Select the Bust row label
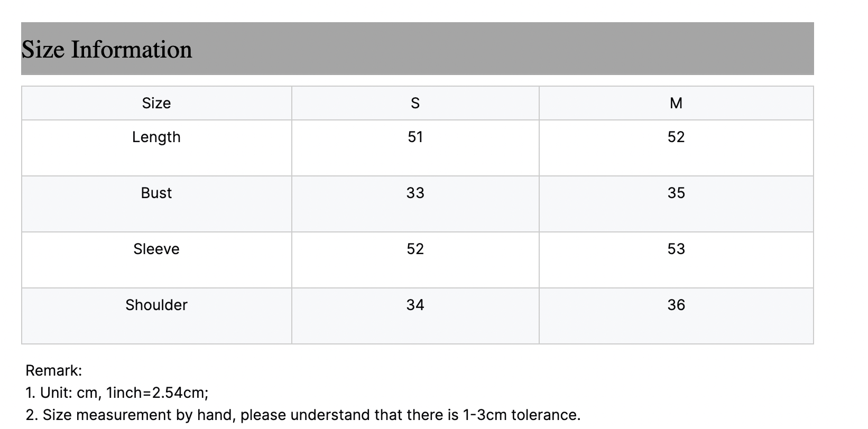 point(156,193)
